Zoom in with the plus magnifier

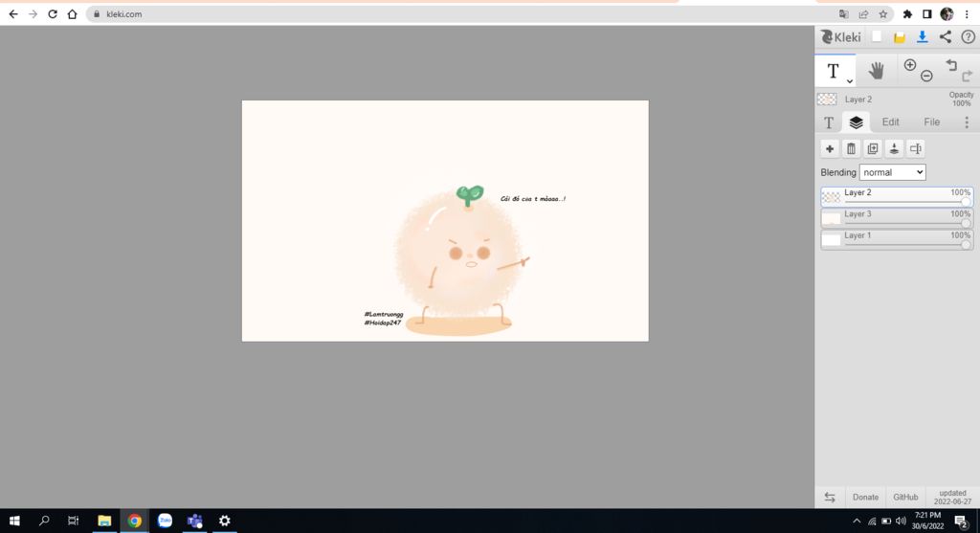click(910, 65)
